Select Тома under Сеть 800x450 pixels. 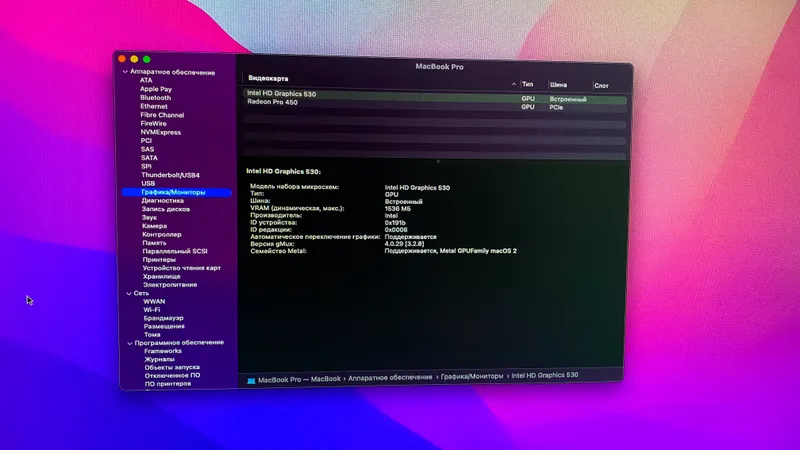pos(152,335)
